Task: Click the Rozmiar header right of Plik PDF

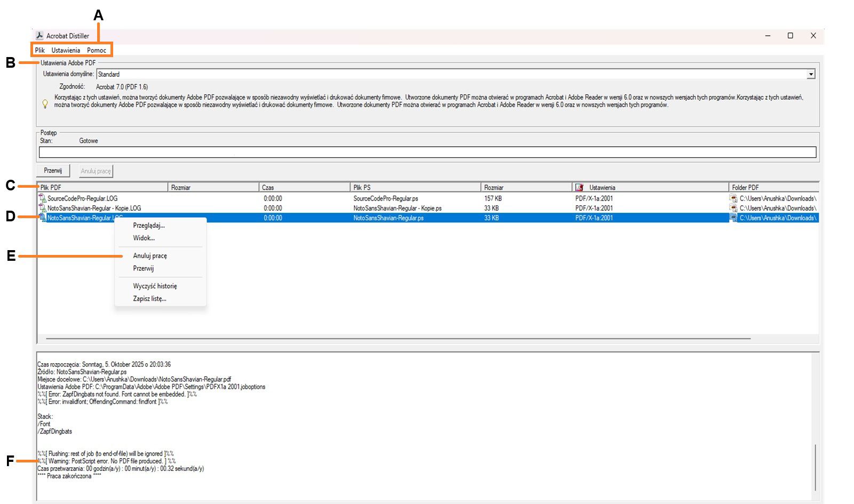Action: pos(213,187)
